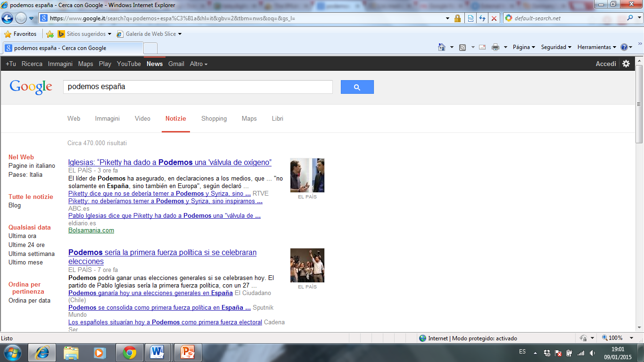Switch to the Web results tab
This screenshot has width=644, height=362.
74,118
